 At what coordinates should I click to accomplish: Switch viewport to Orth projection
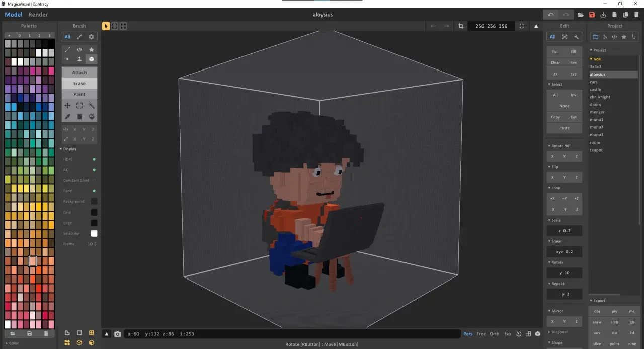(x=494, y=333)
